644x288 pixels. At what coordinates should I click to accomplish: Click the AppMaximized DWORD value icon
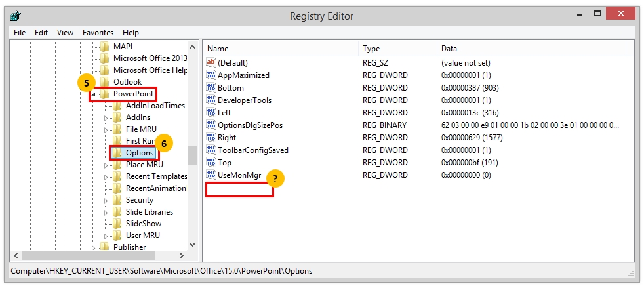pos(211,75)
